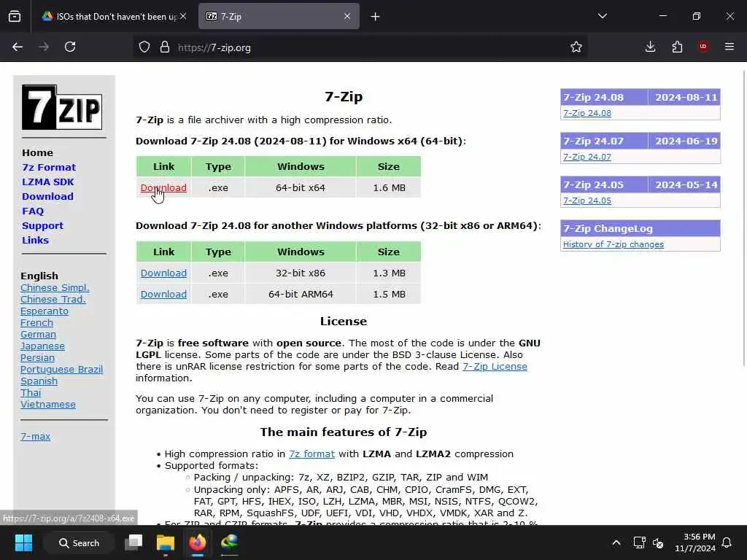Open a new tab with plus button
747x560 pixels.
[376, 17]
